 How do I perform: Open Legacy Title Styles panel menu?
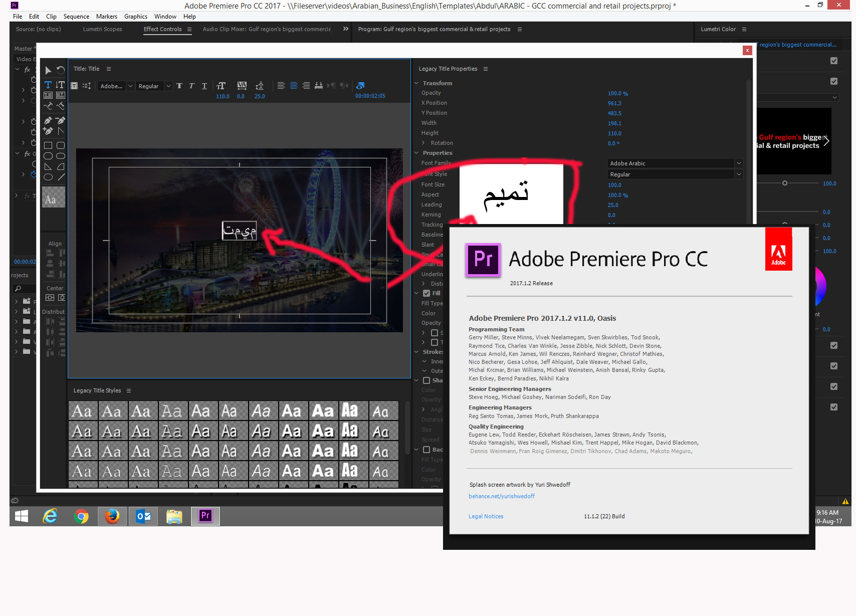click(129, 390)
